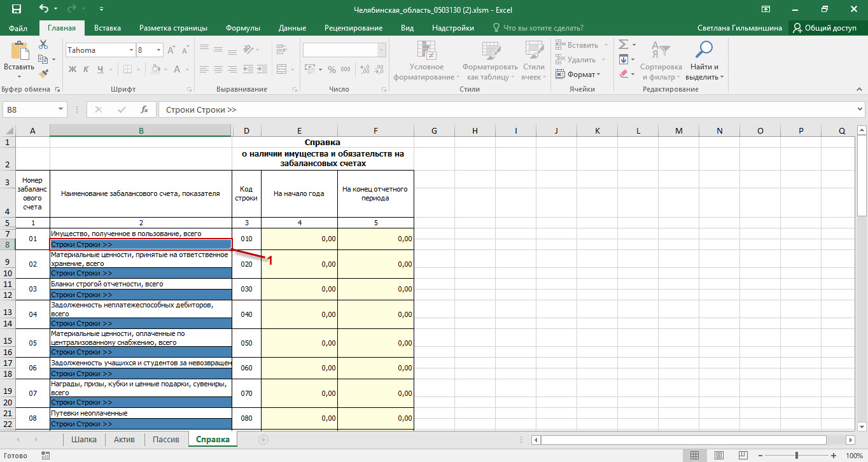Click the increase font size icon

coord(171,50)
